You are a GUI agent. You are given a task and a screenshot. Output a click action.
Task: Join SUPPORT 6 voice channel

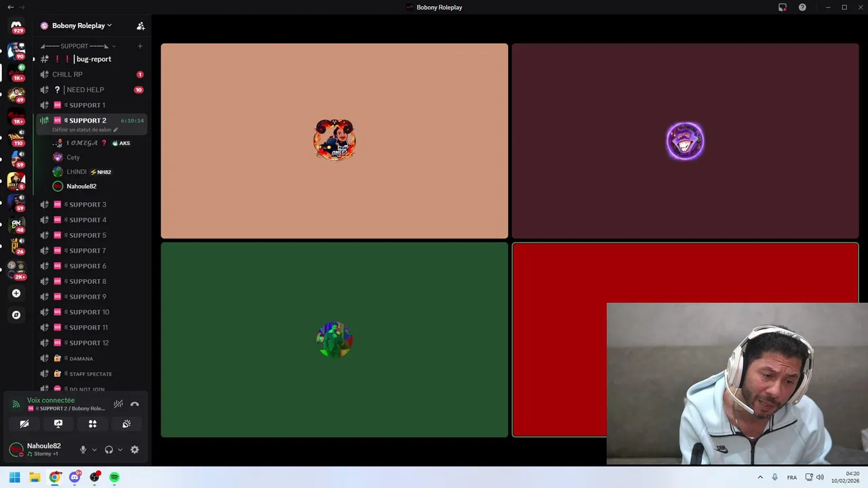(92, 266)
